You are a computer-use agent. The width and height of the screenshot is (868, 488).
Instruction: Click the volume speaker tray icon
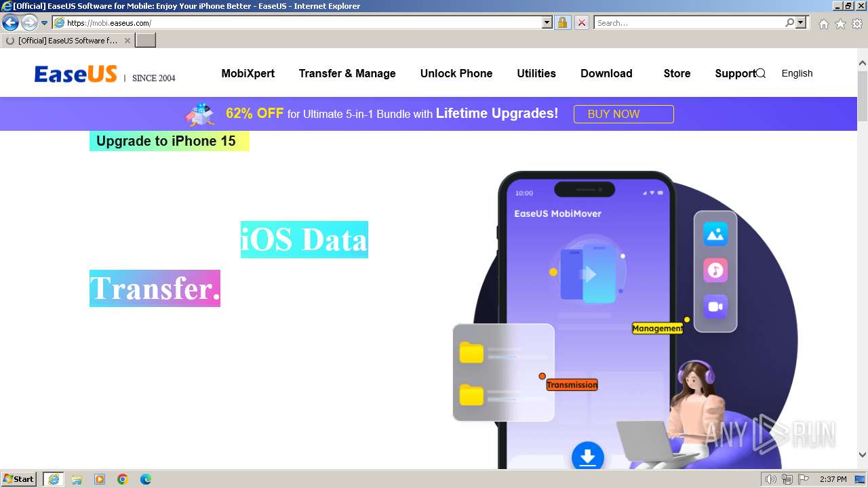(x=771, y=479)
